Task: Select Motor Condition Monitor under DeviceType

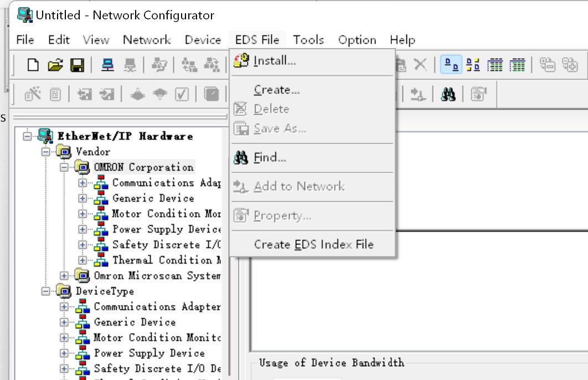Action: pyautogui.click(x=157, y=337)
